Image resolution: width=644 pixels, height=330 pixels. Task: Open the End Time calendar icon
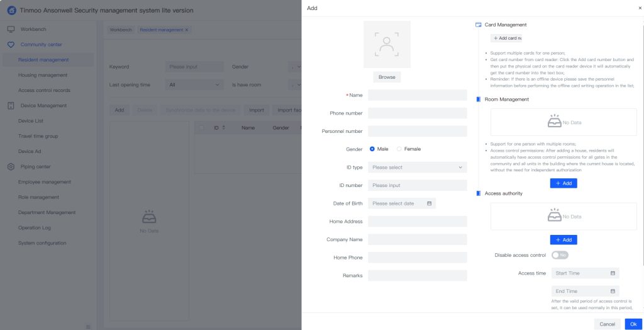pos(613,291)
